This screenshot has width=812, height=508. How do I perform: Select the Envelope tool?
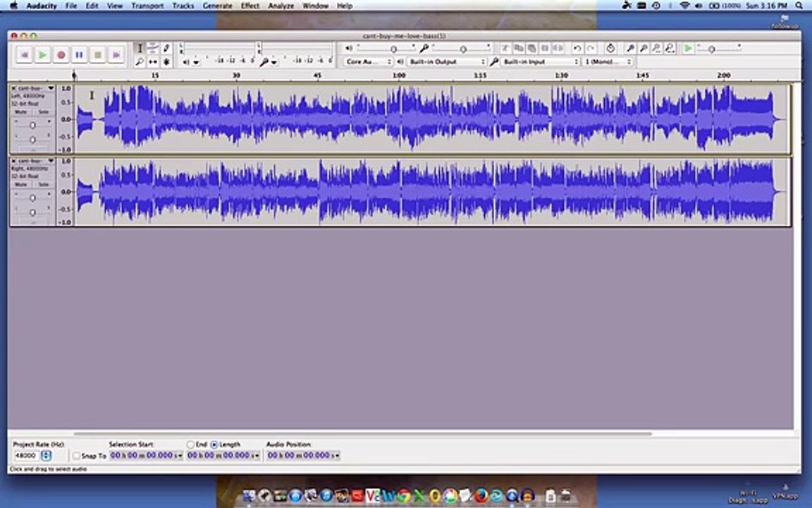click(153, 48)
